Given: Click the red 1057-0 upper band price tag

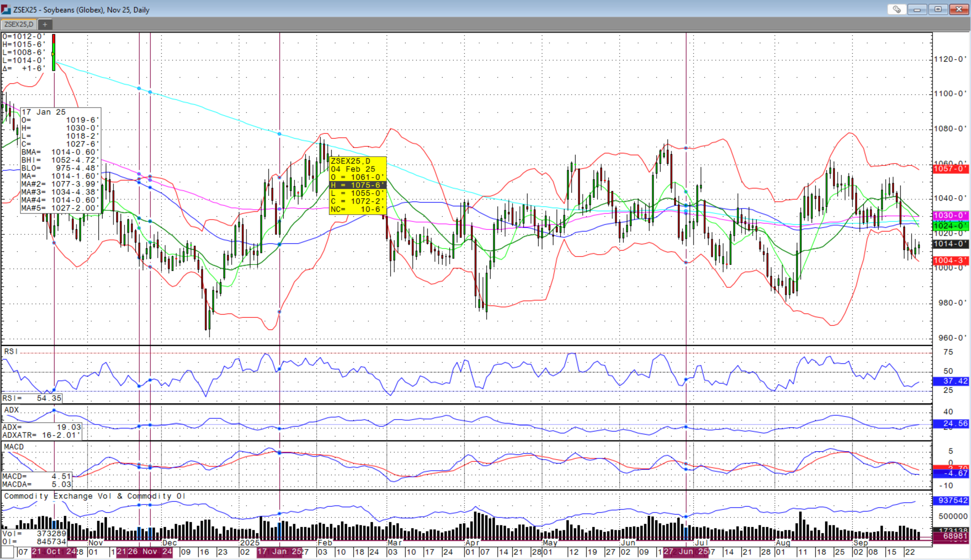Looking at the screenshot, I should pyautogui.click(x=950, y=169).
